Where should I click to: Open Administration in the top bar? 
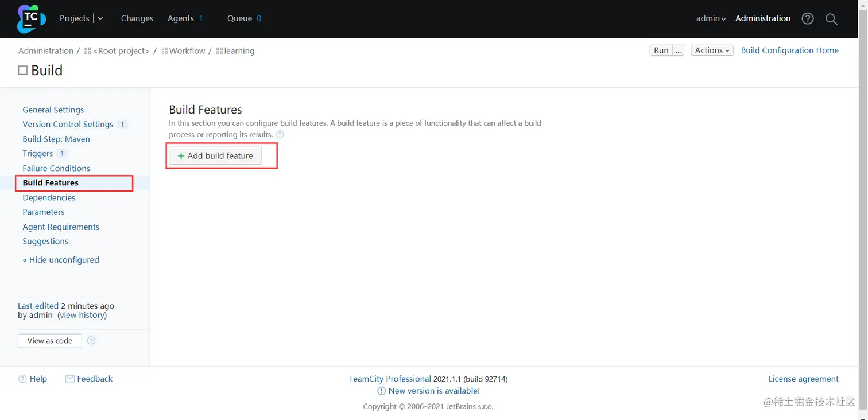click(763, 18)
